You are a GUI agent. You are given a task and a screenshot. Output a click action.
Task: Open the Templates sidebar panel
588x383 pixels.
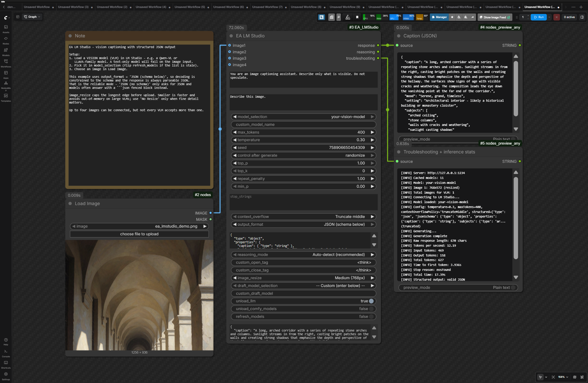click(x=6, y=97)
